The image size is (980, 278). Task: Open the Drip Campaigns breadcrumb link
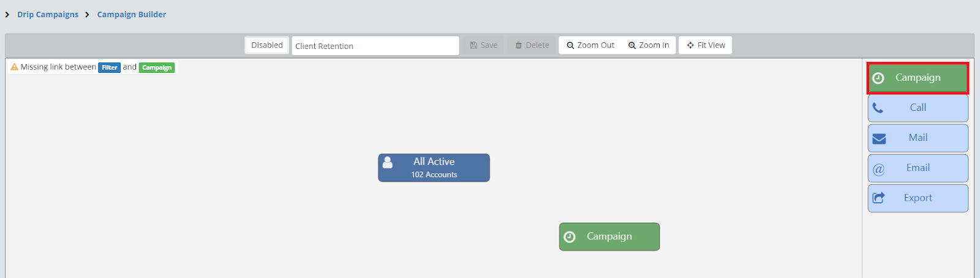click(x=48, y=15)
